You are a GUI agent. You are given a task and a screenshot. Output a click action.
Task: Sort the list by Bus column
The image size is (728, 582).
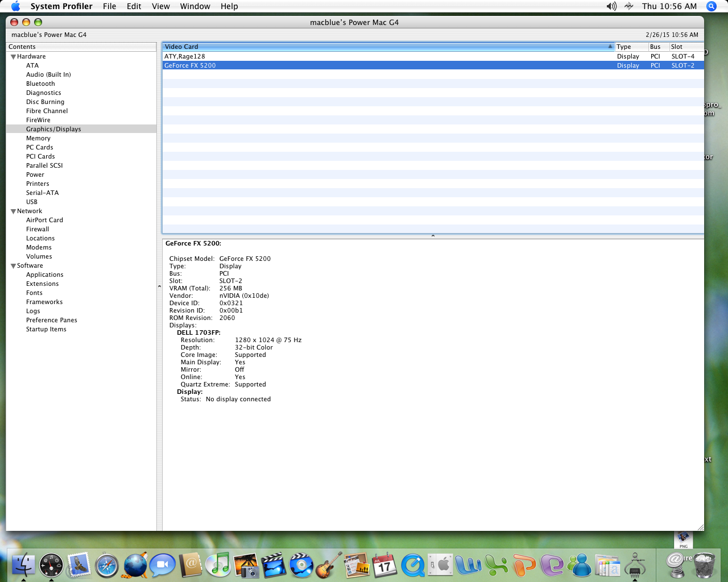pos(658,47)
